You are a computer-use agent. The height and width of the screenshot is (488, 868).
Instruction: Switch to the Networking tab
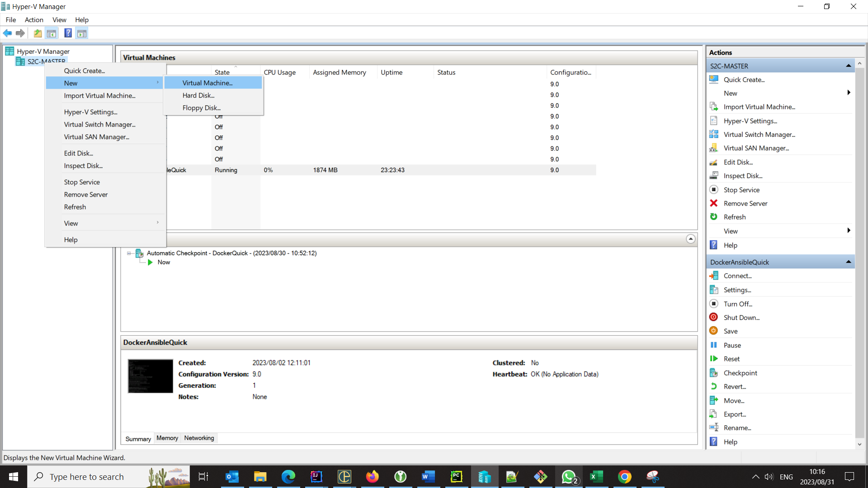point(199,438)
